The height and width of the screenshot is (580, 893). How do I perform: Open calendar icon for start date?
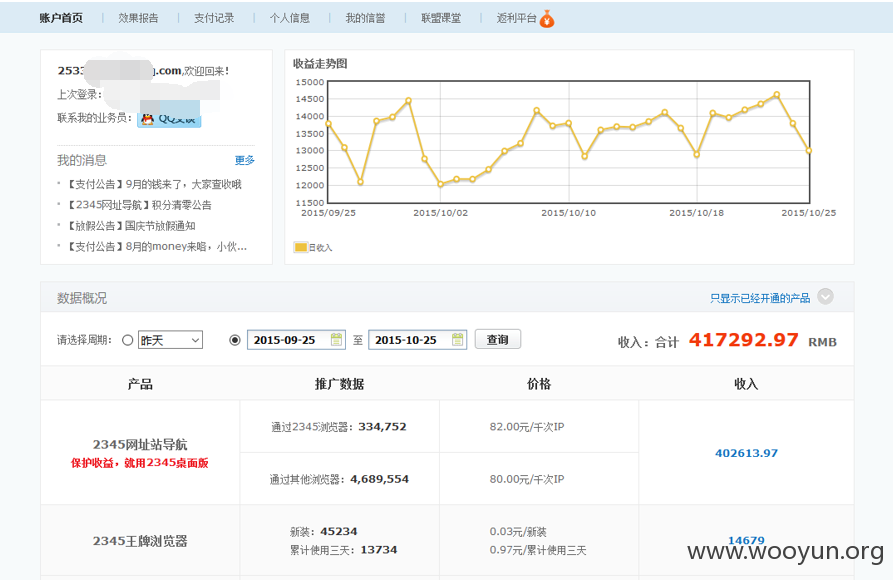337,340
